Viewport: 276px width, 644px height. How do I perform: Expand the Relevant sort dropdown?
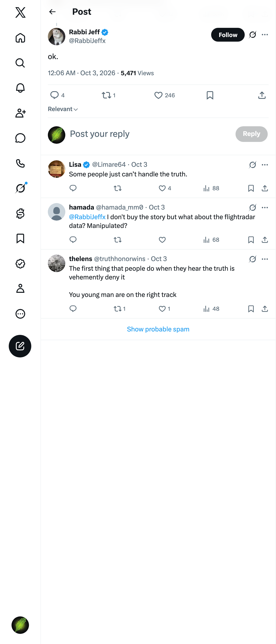click(x=63, y=109)
